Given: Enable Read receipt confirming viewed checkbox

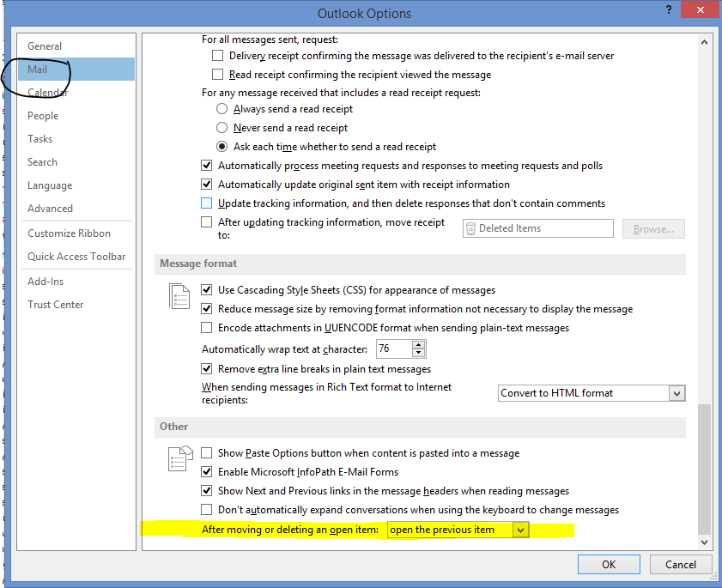Looking at the screenshot, I should [x=217, y=75].
